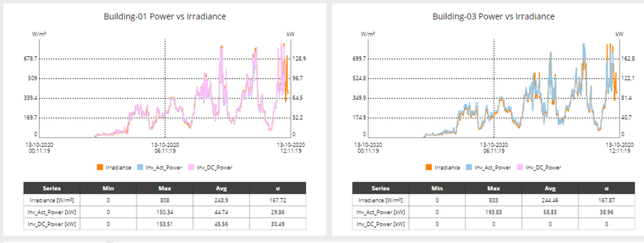This screenshot has width=644, height=243.
Task: Click Series header in Building-03 table
Action: pos(381,188)
